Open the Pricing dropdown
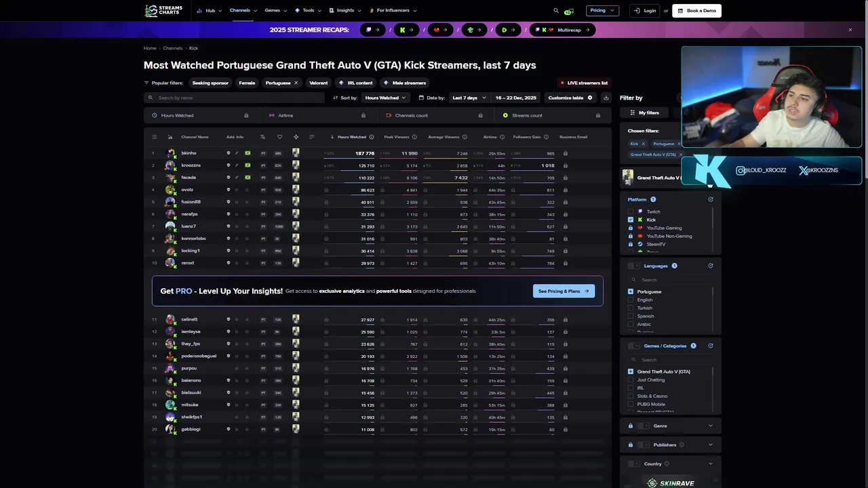Viewport: 868px width, 488px height. tap(602, 11)
